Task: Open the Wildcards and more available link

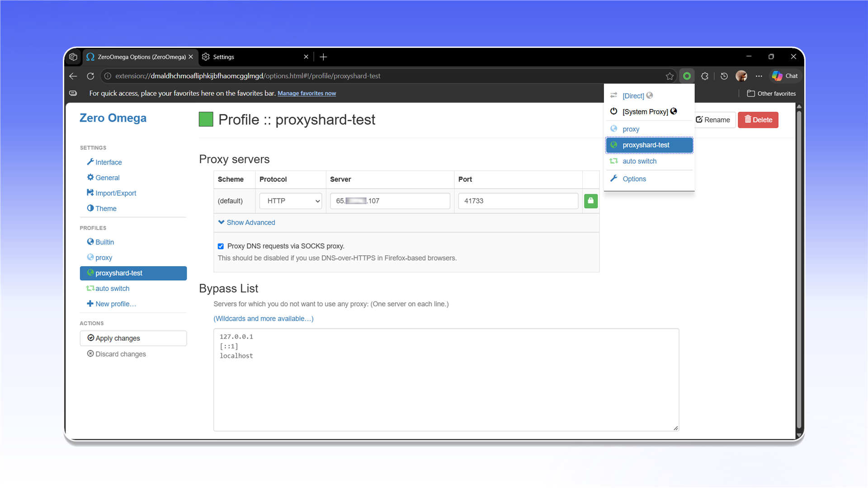Action: [x=264, y=319]
